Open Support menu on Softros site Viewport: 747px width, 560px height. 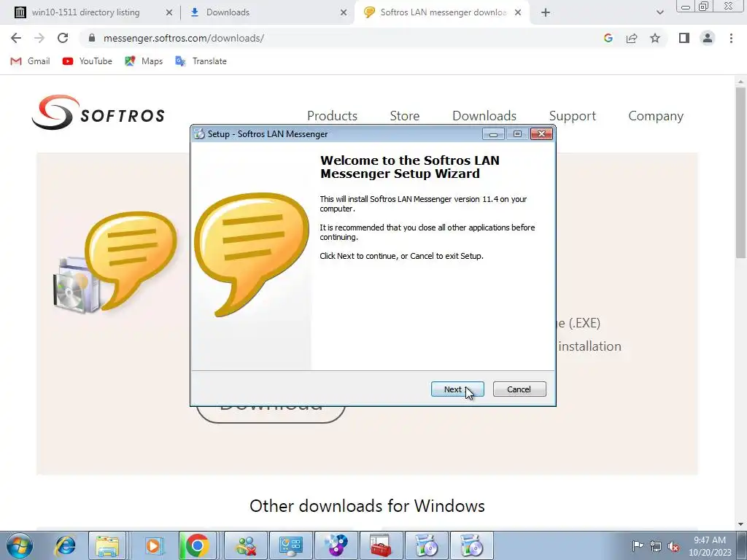[572, 116]
